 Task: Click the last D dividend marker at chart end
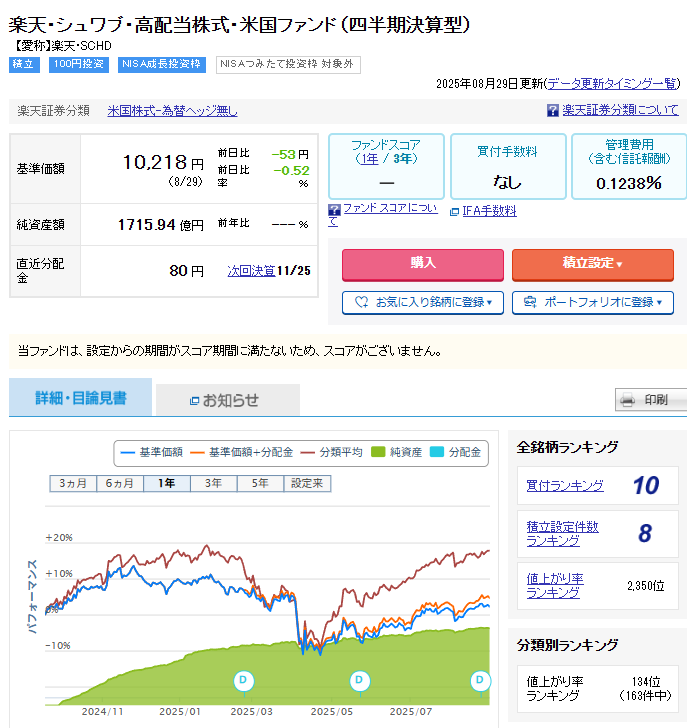click(x=480, y=681)
